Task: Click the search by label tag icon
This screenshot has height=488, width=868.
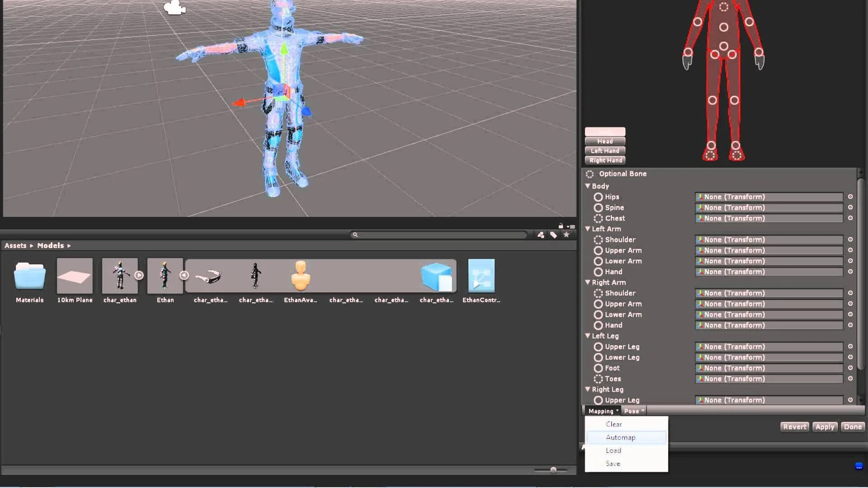Action: click(x=553, y=235)
